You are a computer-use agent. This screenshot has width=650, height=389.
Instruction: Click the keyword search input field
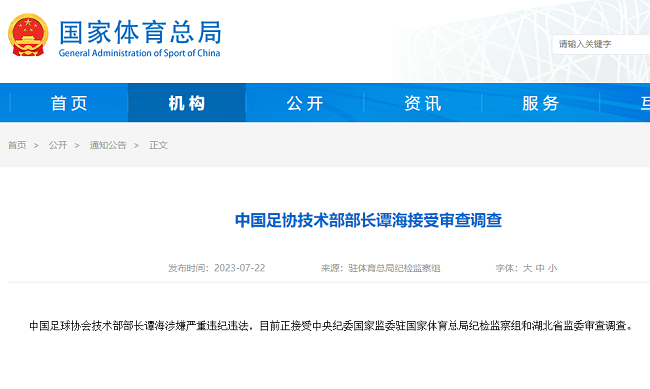click(601, 44)
